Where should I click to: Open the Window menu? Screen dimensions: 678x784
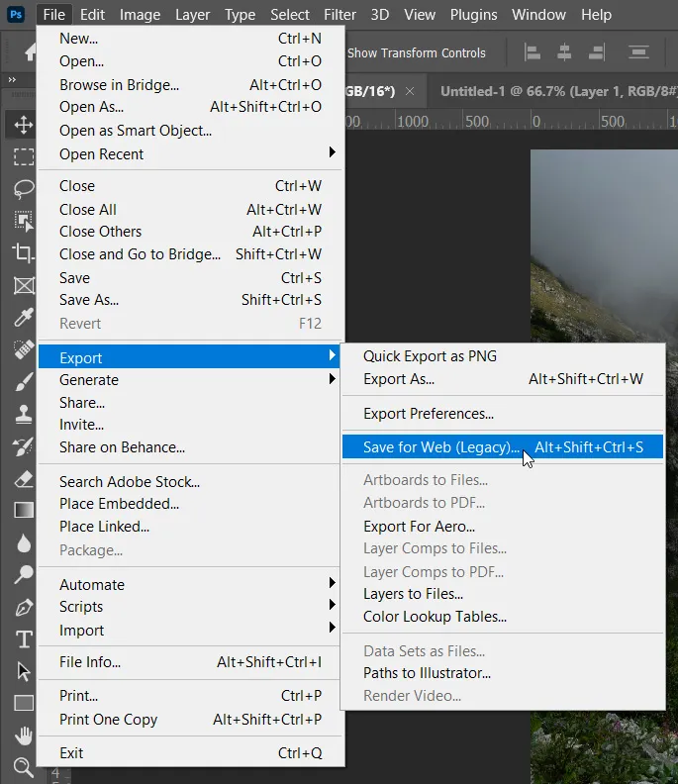coord(538,15)
